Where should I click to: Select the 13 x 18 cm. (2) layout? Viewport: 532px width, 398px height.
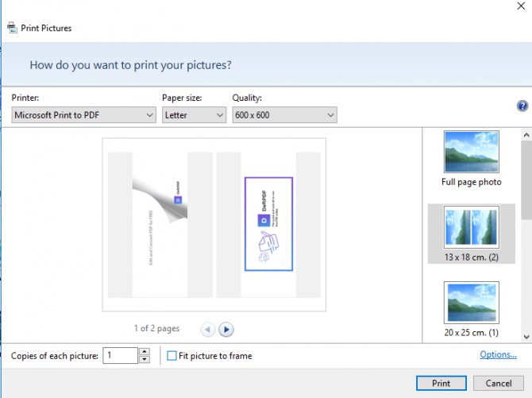click(472, 234)
